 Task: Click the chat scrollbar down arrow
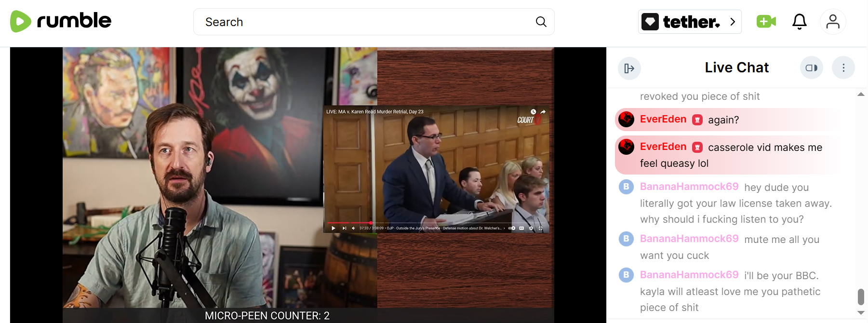click(861, 313)
